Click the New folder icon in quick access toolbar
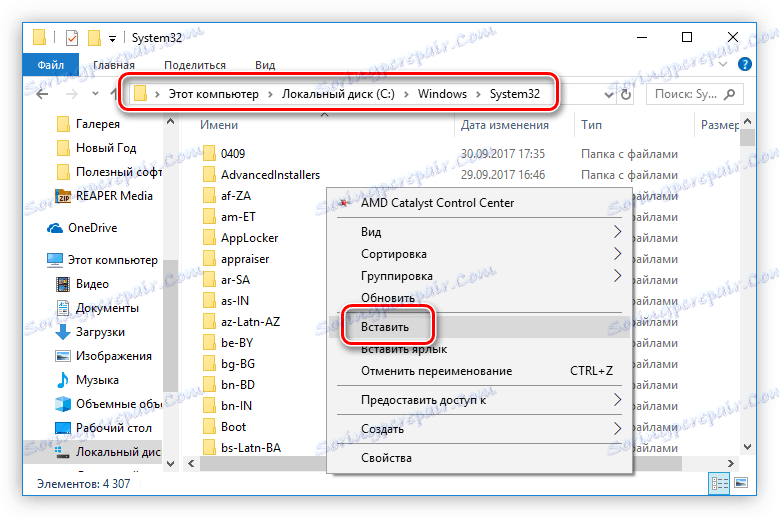 coord(94,38)
